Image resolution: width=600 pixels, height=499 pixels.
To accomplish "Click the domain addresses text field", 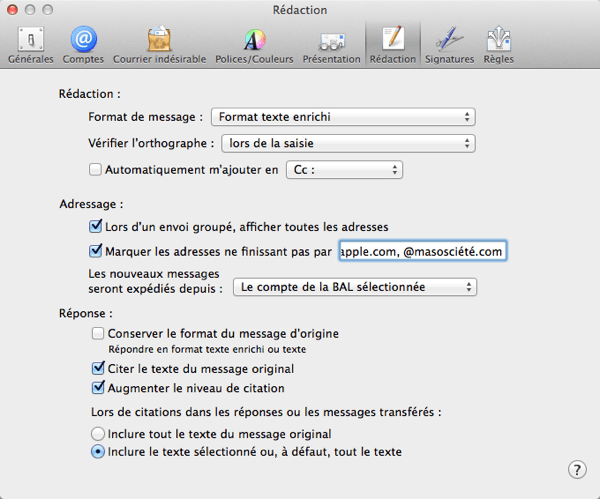I will click(x=422, y=252).
